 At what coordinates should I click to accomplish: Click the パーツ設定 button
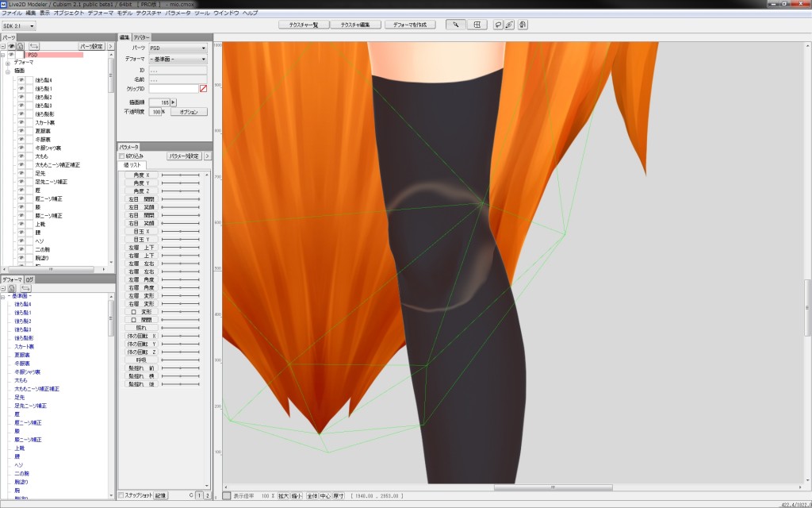92,46
